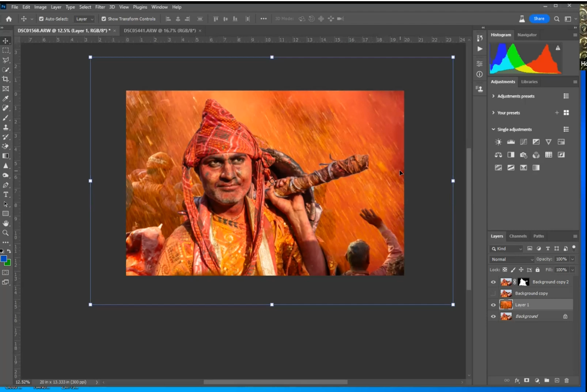Expand the Adjustments presets section
The image size is (587, 392).
(494, 96)
